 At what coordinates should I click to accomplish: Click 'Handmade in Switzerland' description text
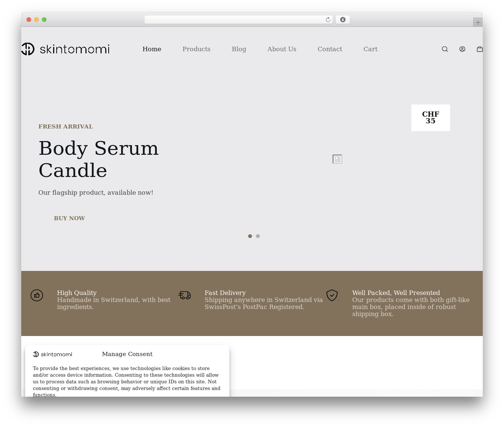tap(114, 303)
